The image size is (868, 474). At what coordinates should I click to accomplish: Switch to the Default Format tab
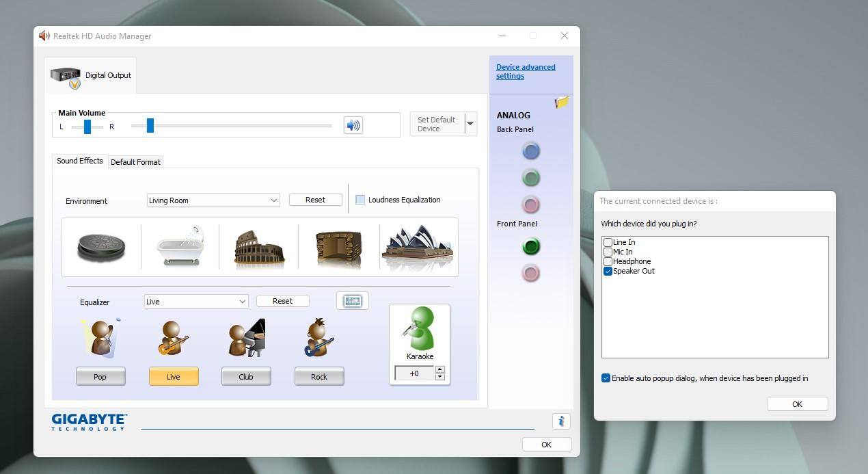[135, 162]
